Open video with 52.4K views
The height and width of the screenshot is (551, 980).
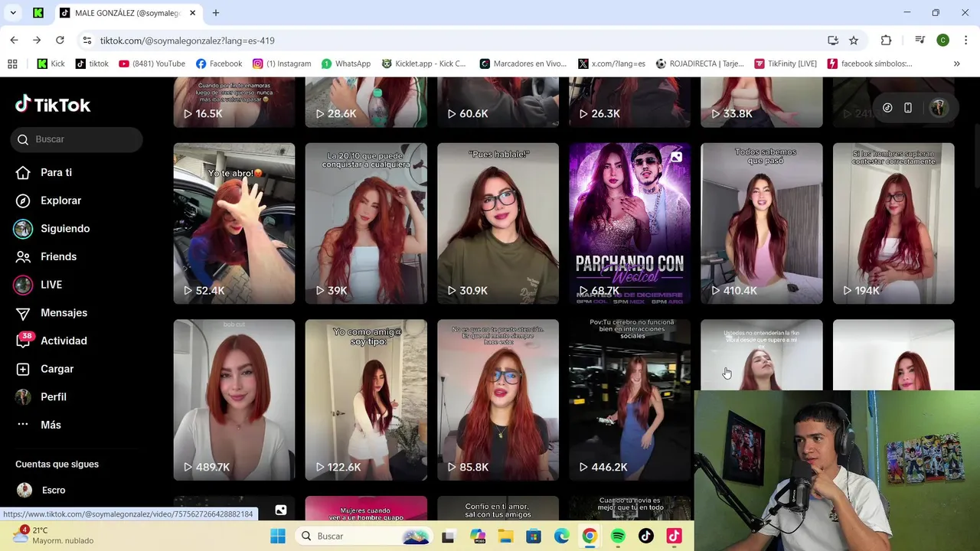click(x=234, y=223)
